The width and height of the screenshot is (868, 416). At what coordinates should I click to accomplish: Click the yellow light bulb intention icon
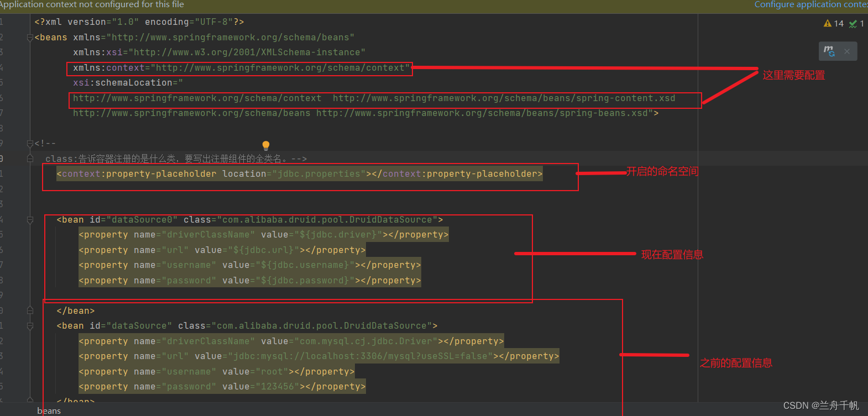[266, 146]
